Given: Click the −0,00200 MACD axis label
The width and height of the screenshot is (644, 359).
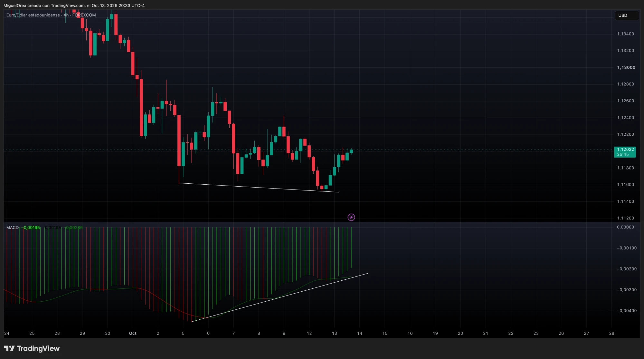Looking at the screenshot, I should pyautogui.click(x=626, y=269).
